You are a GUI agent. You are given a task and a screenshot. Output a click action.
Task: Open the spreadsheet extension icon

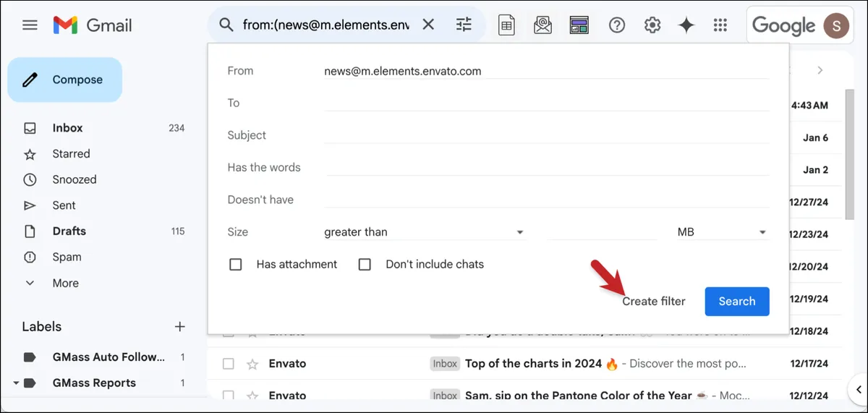[506, 25]
